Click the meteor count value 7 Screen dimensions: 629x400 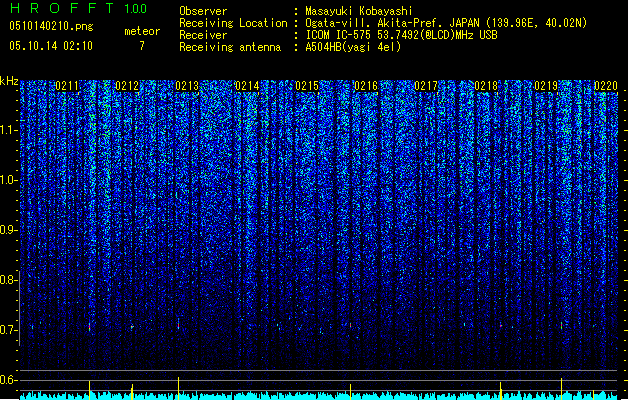coord(142,46)
